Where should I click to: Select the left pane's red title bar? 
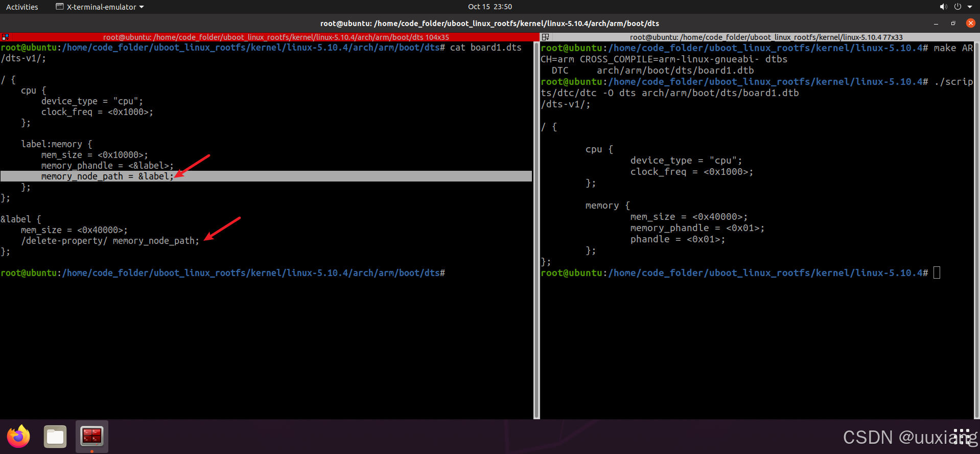click(x=276, y=37)
